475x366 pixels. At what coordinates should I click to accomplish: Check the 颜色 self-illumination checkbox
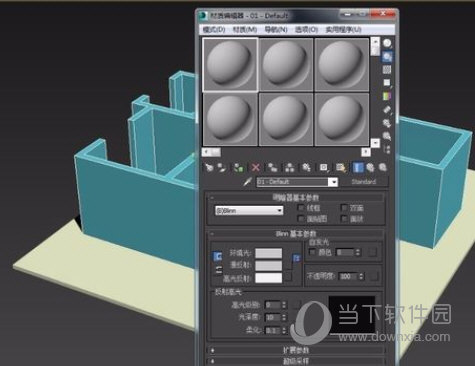click(x=312, y=252)
